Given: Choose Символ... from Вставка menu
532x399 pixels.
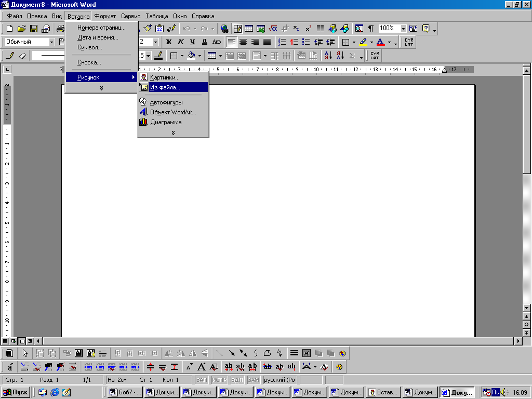Looking at the screenshot, I should (x=101, y=47).
